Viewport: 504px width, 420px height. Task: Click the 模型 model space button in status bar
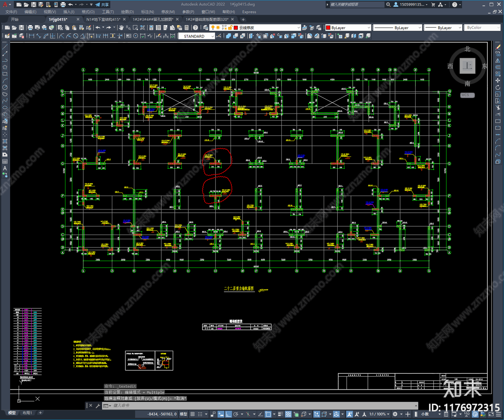(183, 414)
